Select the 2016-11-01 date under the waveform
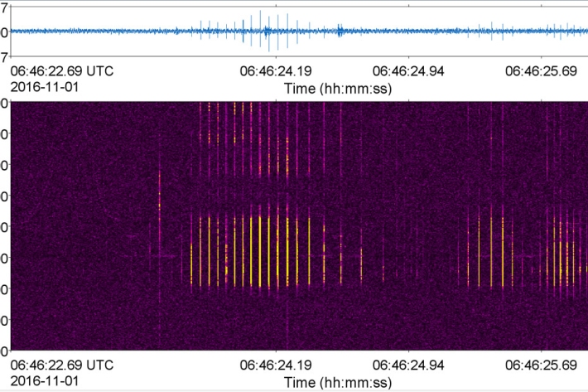The width and height of the screenshot is (588, 392). pyautogui.click(x=41, y=85)
